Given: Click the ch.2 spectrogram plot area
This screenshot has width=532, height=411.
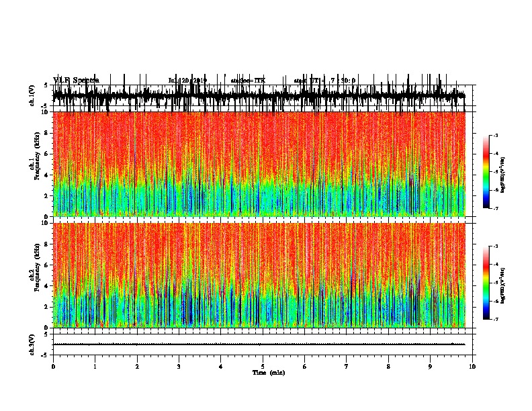Looking at the screenshot, I should (259, 275).
